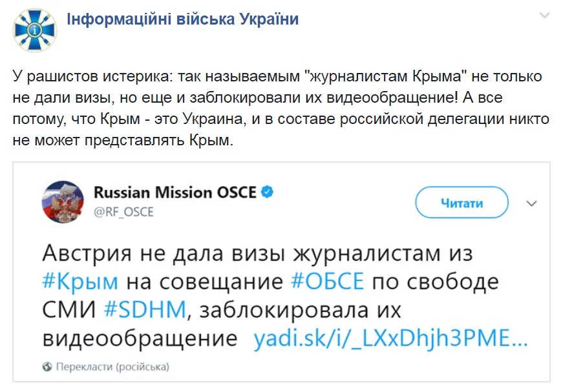Click Перекласти (російська) to translate the tweet
The image size is (563, 392).
coord(112,367)
